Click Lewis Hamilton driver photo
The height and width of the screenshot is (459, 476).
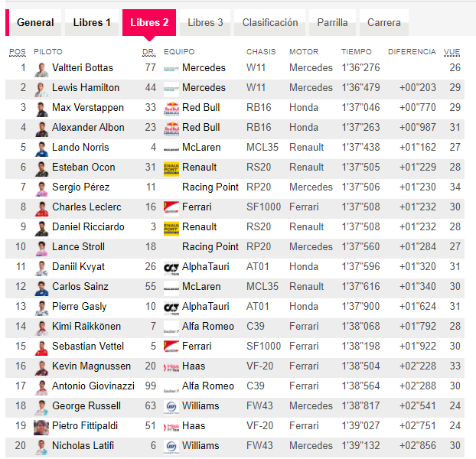point(41,90)
